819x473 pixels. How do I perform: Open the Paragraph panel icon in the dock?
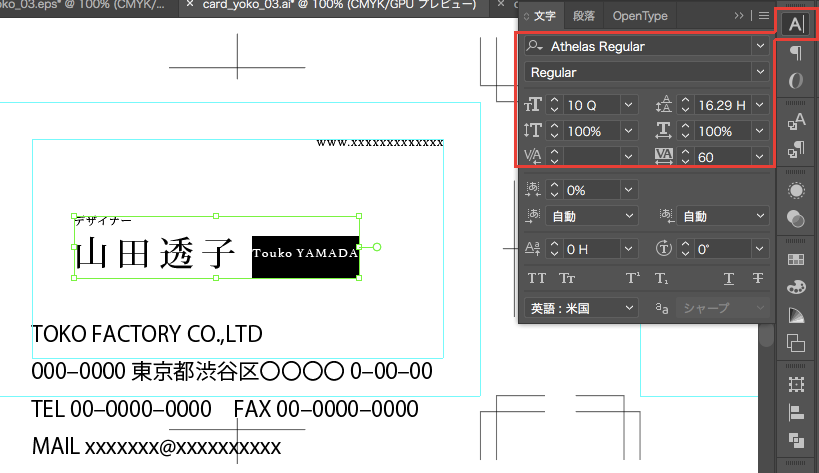[796, 54]
